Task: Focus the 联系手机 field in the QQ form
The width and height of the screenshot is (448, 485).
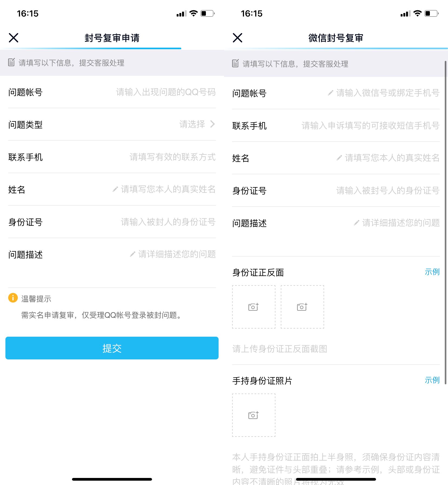Action: tap(172, 157)
